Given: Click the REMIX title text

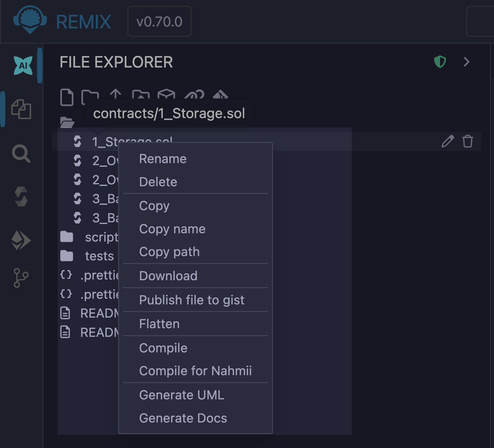Looking at the screenshot, I should tap(84, 22).
